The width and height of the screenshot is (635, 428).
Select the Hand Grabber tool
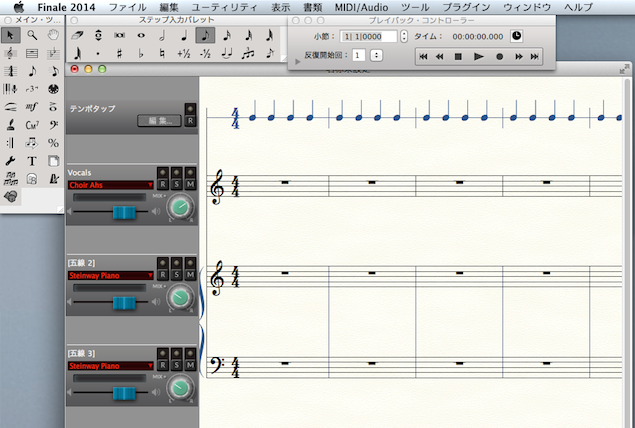[x=53, y=36]
